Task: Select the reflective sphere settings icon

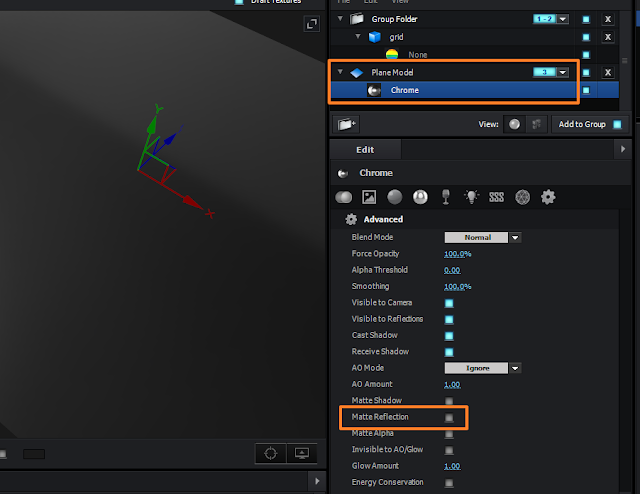Action: tap(420, 197)
